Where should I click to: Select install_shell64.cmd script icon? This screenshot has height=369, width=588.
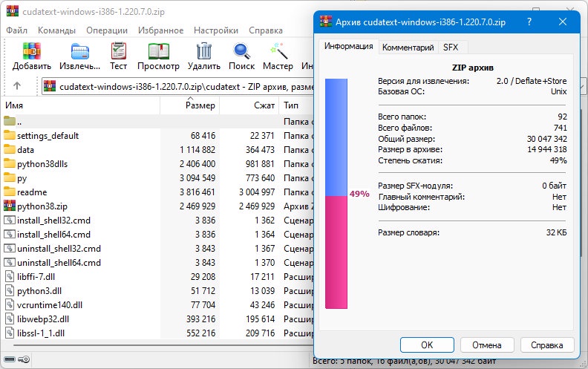click(10, 234)
